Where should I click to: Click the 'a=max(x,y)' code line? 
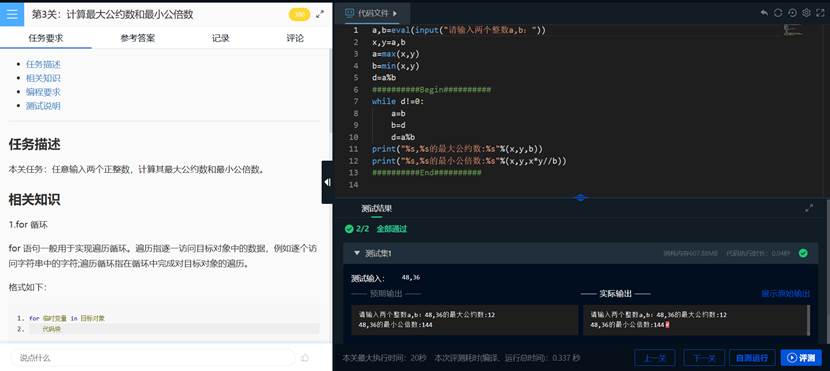coord(395,54)
